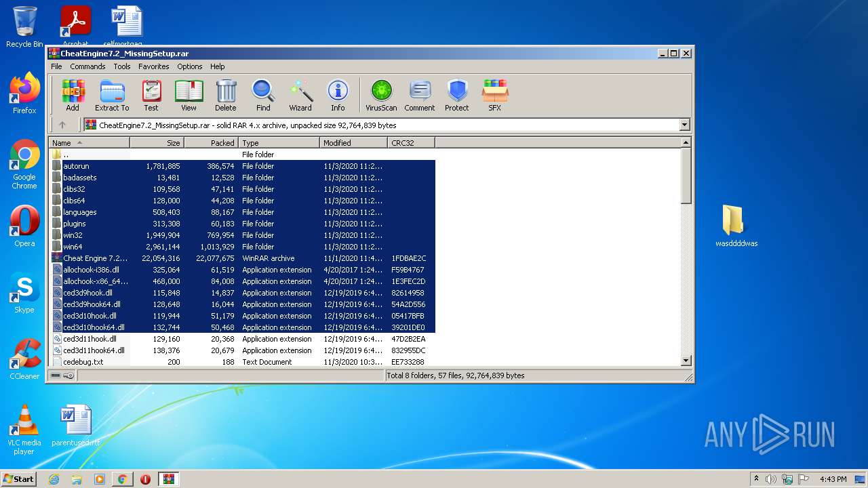Click the taskbar clock 4:43 PM

tap(833, 479)
